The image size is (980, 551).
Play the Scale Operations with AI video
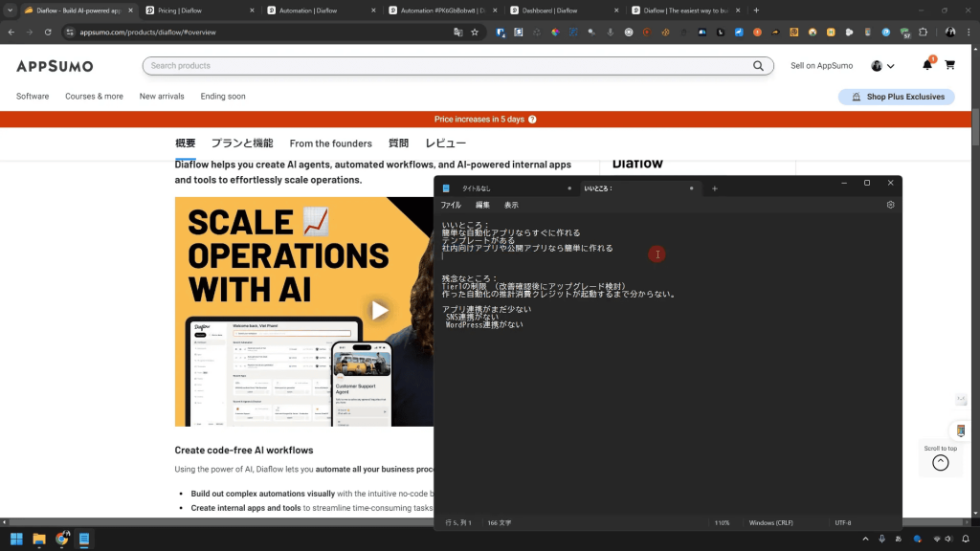click(379, 311)
